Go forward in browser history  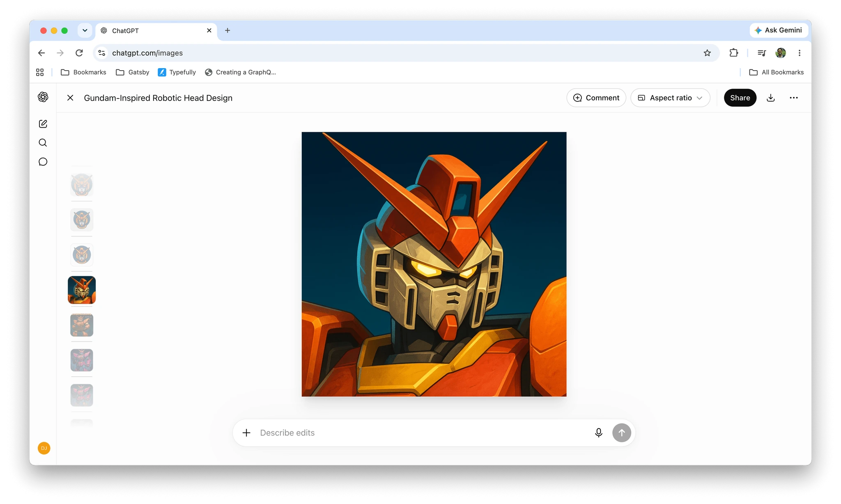pyautogui.click(x=60, y=53)
